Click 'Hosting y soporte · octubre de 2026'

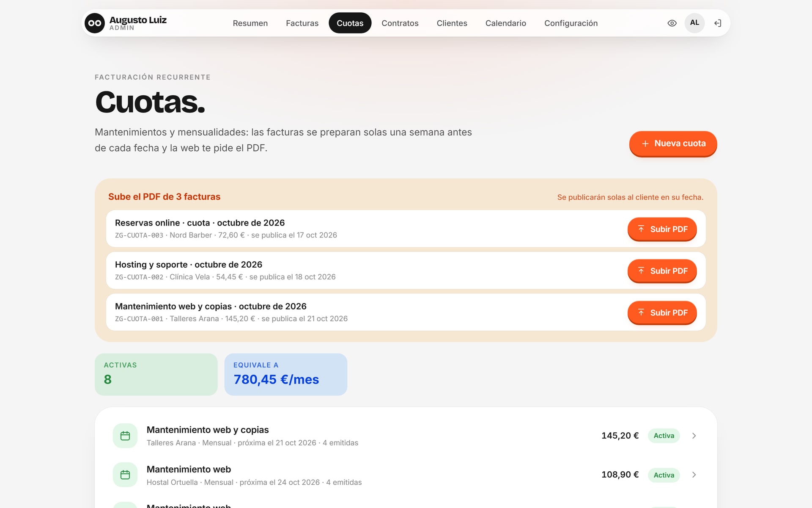pyautogui.click(x=189, y=265)
